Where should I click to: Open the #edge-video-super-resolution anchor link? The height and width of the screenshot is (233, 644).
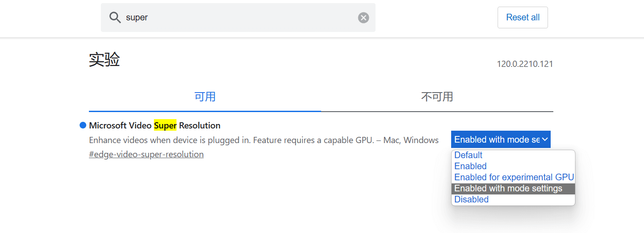146,155
